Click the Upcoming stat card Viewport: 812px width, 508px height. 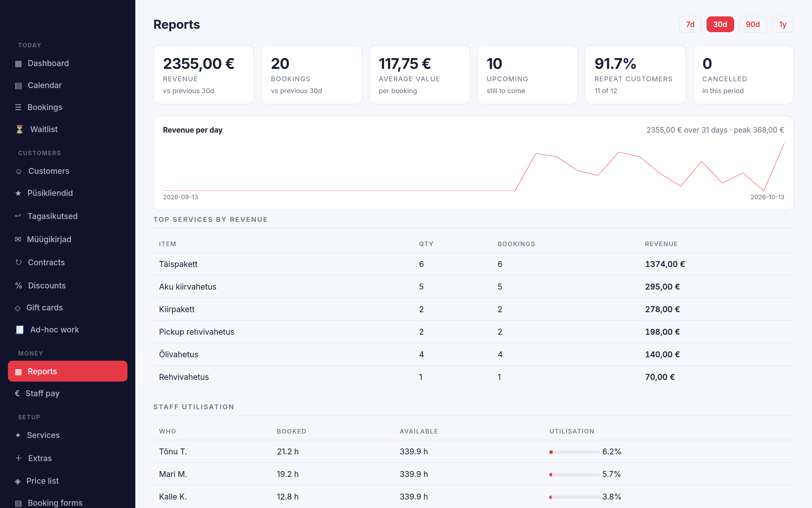coord(528,75)
